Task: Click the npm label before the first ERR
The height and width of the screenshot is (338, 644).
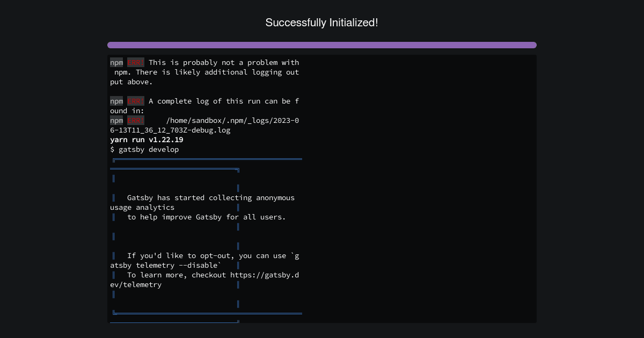Action: pos(116,62)
